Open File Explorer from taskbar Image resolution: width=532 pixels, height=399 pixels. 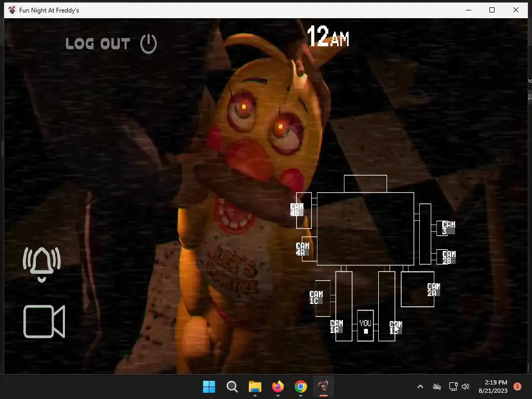[255, 387]
